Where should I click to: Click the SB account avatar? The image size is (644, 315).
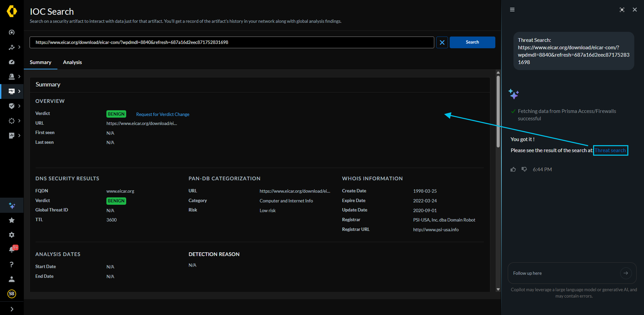pyautogui.click(x=12, y=294)
